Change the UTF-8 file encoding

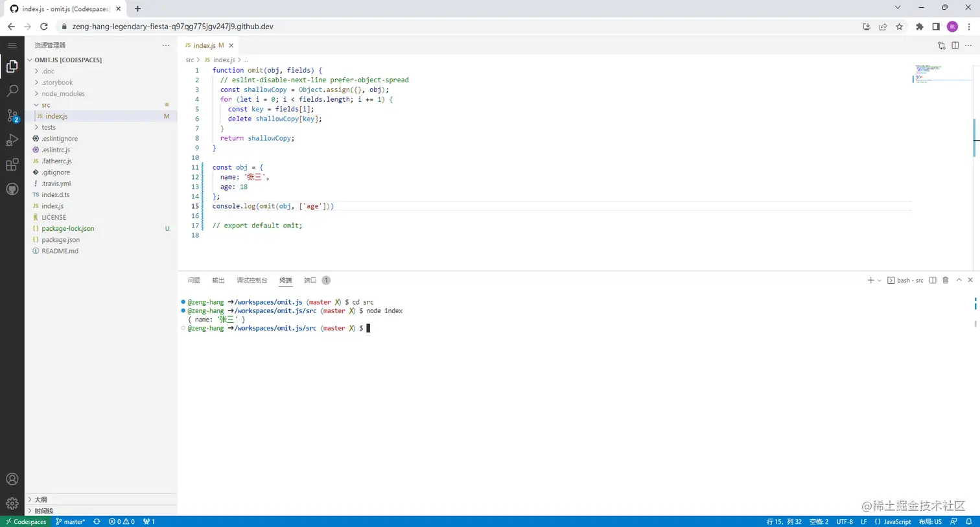pyautogui.click(x=845, y=521)
